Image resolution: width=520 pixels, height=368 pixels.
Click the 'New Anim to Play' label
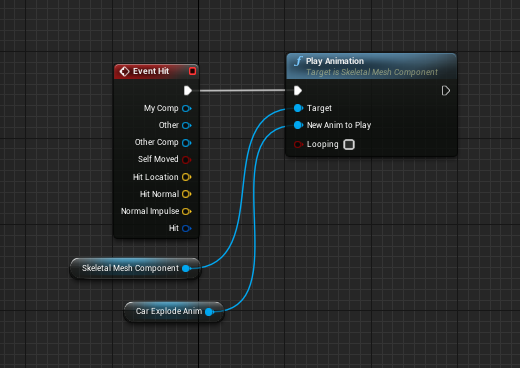339,125
